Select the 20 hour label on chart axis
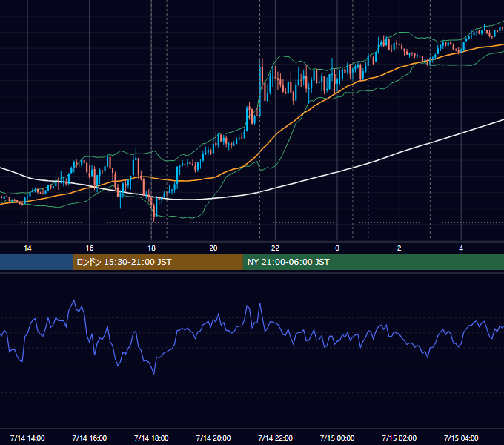The height and width of the screenshot is (445, 504). [x=213, y=248]
